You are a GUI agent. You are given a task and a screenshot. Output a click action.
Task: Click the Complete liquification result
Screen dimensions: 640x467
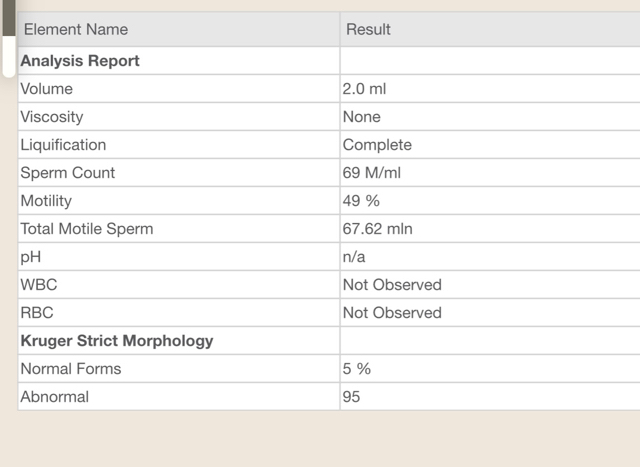pos(377,145)
